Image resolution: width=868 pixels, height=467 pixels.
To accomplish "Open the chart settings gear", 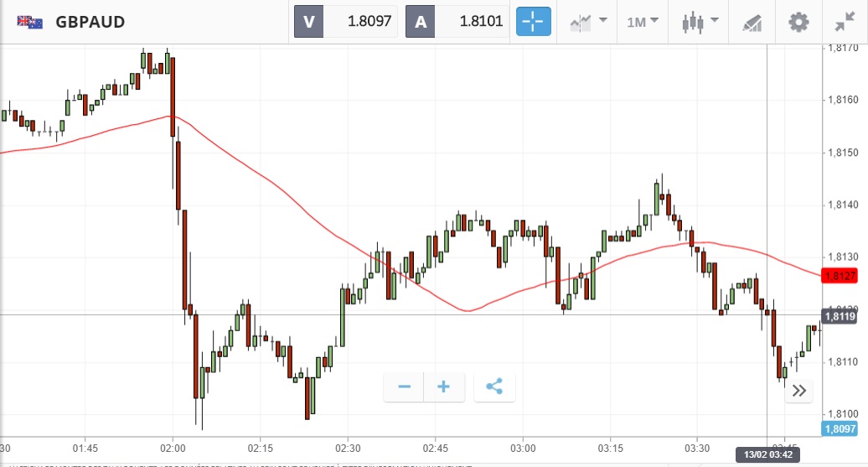I will (x=798, y=22).
